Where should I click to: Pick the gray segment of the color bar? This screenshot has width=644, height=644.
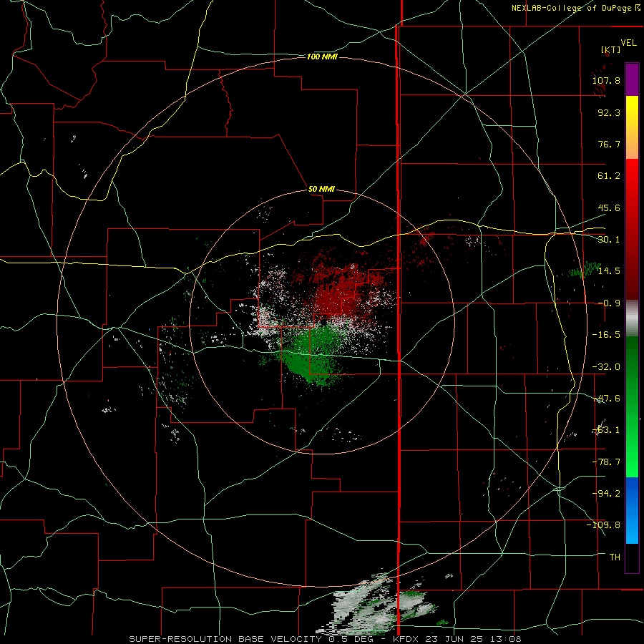click(632, 318)
